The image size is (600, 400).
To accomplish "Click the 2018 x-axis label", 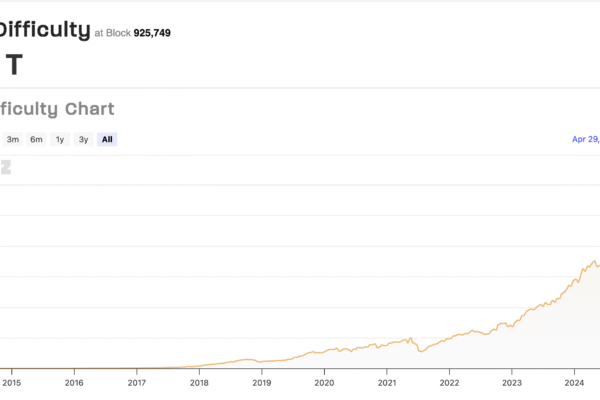I will point(199,381).
